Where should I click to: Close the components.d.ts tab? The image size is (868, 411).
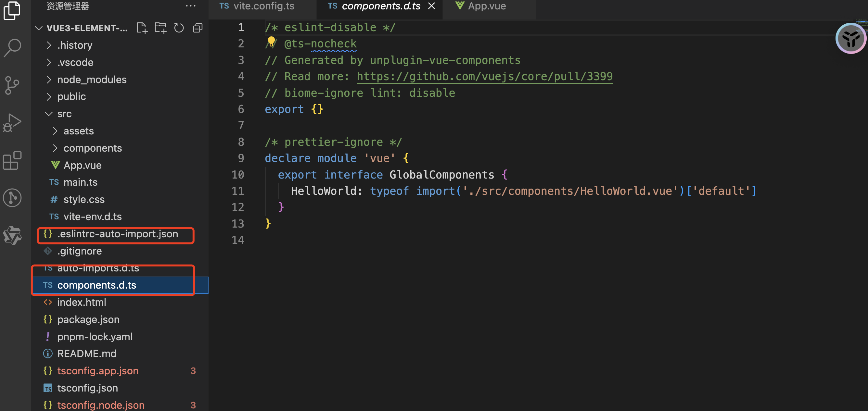coord(431,6)
